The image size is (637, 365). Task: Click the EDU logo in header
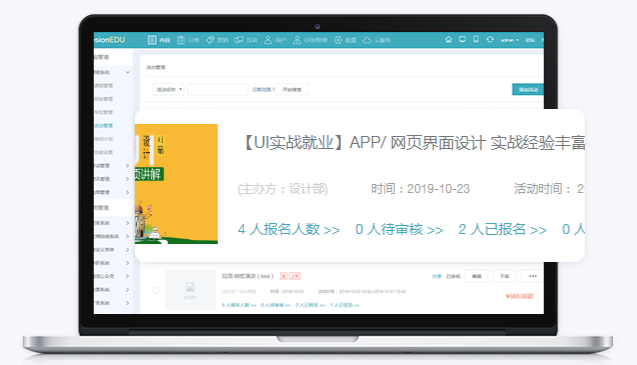[117, 40]
